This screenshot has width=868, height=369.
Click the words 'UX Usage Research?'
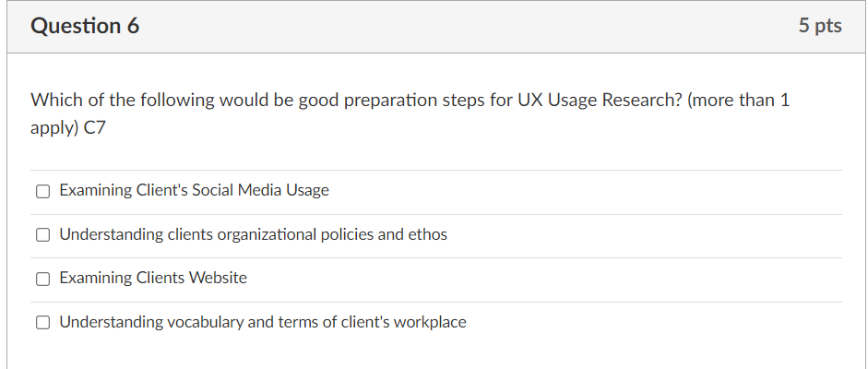[602, 101]
